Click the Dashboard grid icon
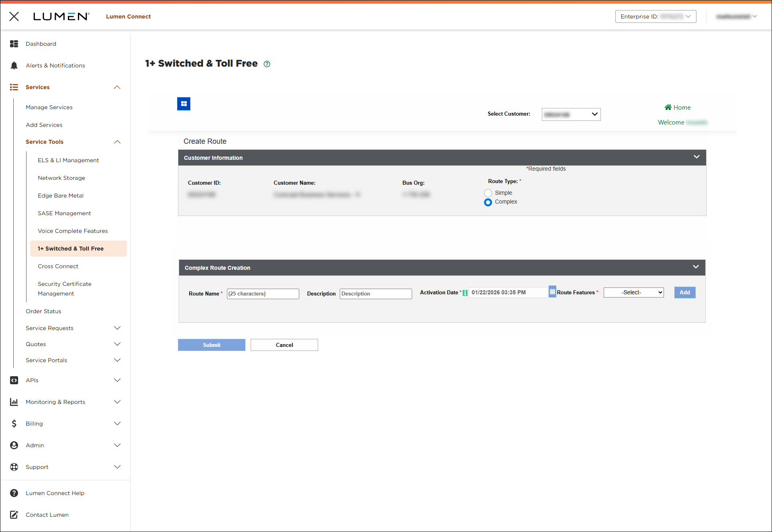 [14, 44]
